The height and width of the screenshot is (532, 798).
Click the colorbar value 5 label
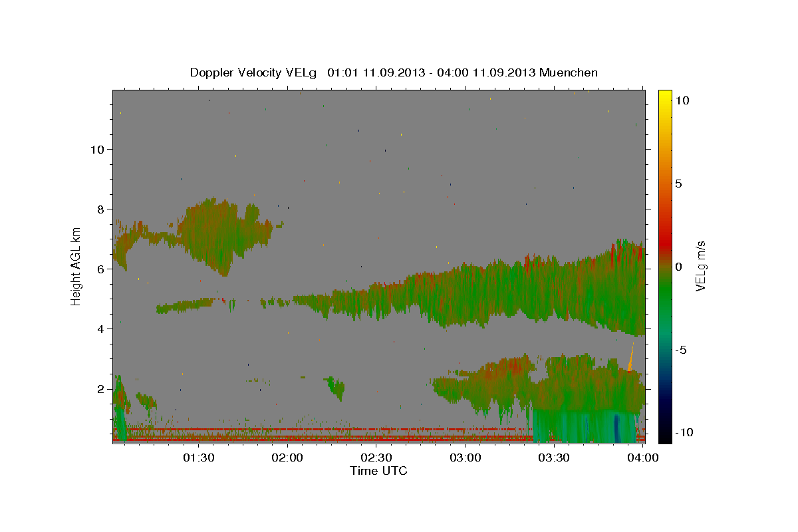(x=678, y=183)
